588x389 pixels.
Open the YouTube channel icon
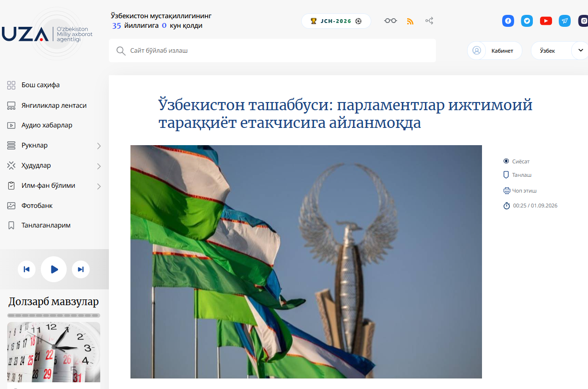tap(546, 21)
